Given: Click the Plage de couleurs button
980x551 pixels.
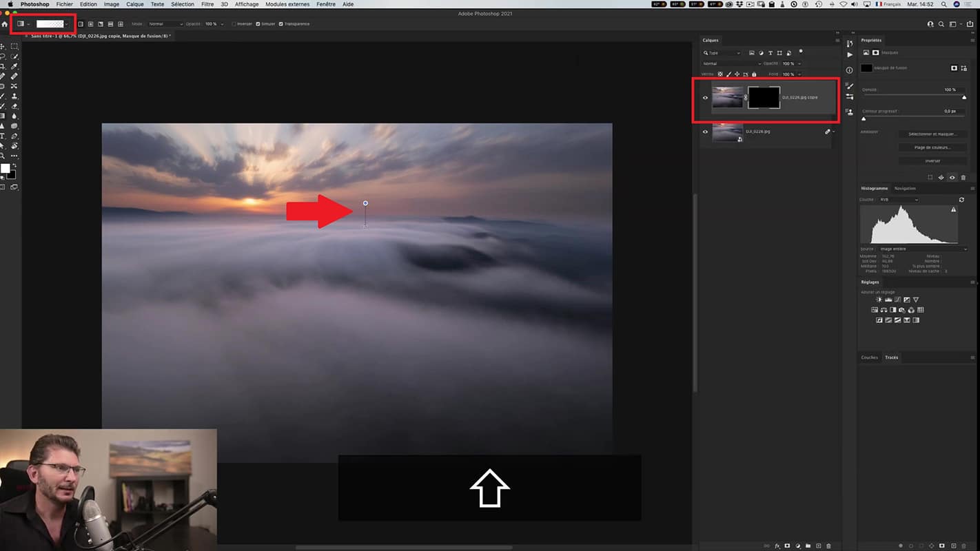Looking at the screenshot, I should pyautogui.click(x=932, y=147).
